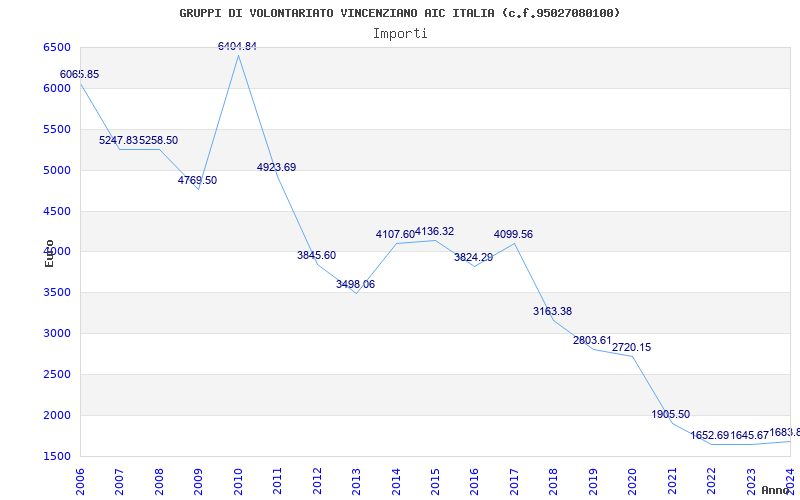Click the 2014 year tick label
The height and width of the screenshot is (500, 800).
point(396,482)
